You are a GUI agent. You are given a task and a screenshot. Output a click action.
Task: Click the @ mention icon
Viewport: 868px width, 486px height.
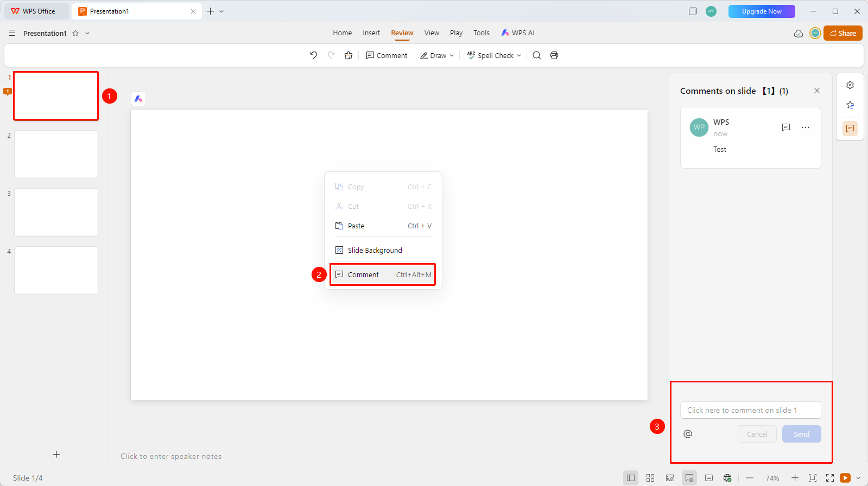(688, 434)
